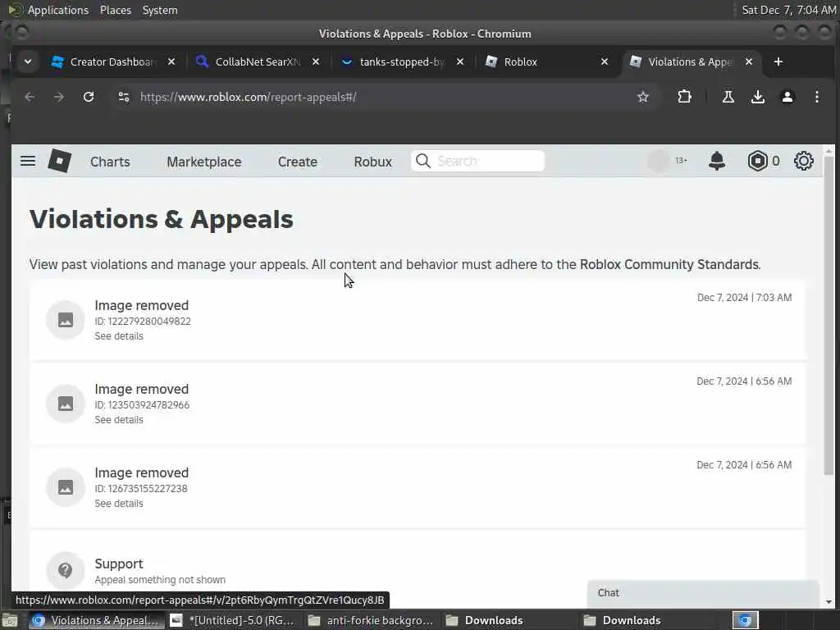Image resolution: width=840 pixels, height=630 pixels.
Task: Click the clock showing Sat Dec 7, 7:04 AM
Action: pyautogui.click(x=788, y=10)
